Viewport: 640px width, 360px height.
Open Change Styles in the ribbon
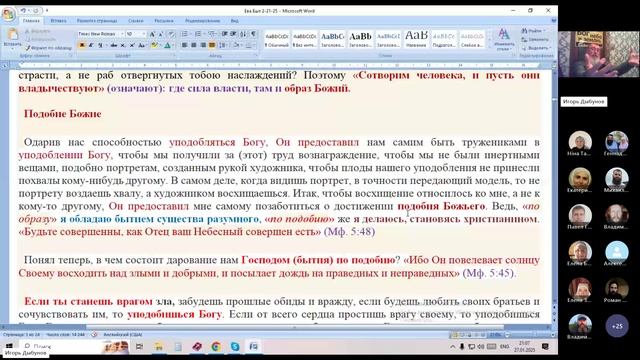coord(504,39)
